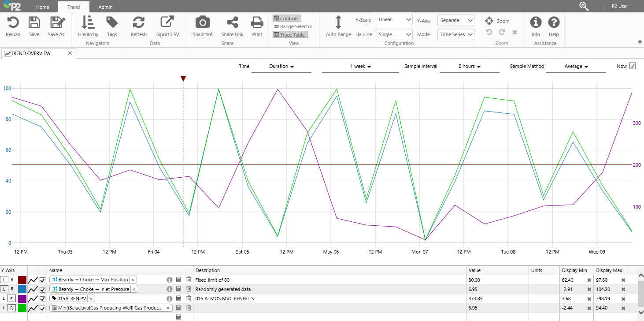Toggle the Now checkbox
Image resolution: width=644 pixels, height=321 pixels.
pos(633,66)
